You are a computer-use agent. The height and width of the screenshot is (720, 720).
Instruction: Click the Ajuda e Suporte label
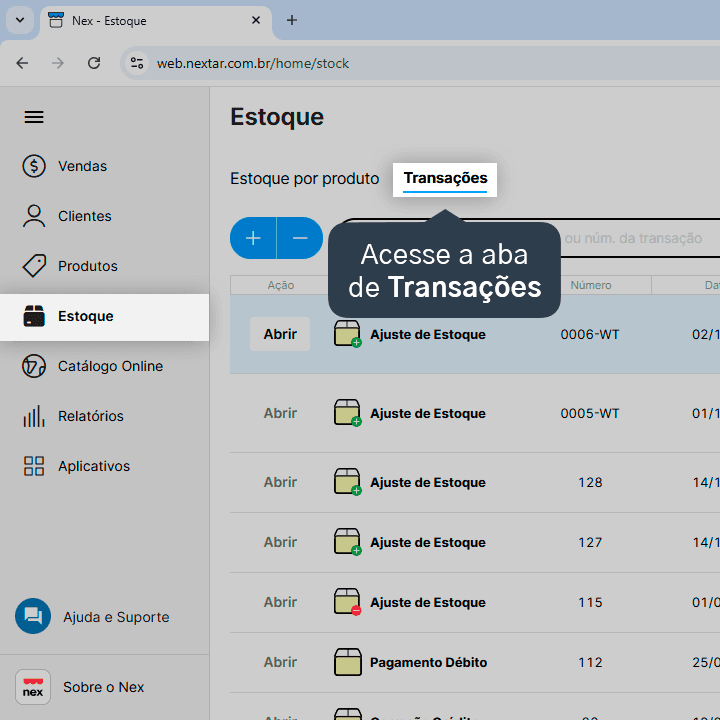coord(116,617)
